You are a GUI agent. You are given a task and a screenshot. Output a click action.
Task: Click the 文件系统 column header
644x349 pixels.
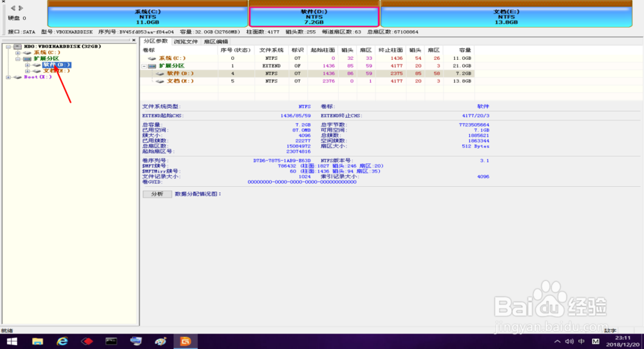271,50
